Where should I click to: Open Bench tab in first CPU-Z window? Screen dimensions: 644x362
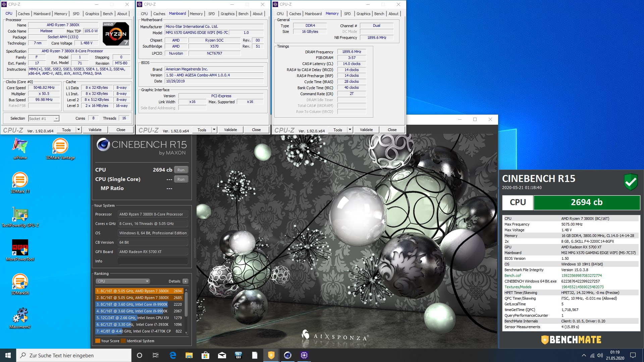pos(108,14)
